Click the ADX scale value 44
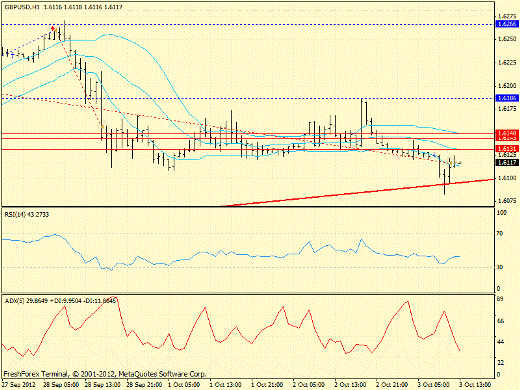This screenshot has height=390, width=520. (x=500, y=342)
